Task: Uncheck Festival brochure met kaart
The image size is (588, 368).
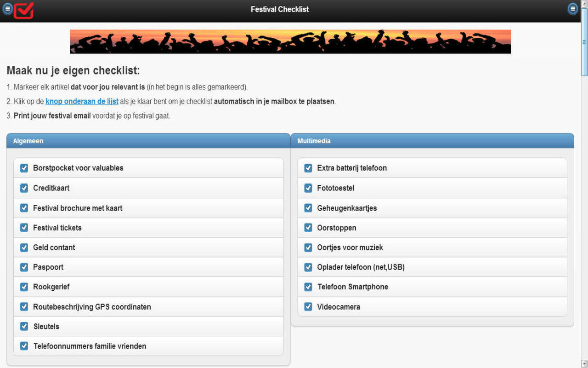Action: pos(24,208)
